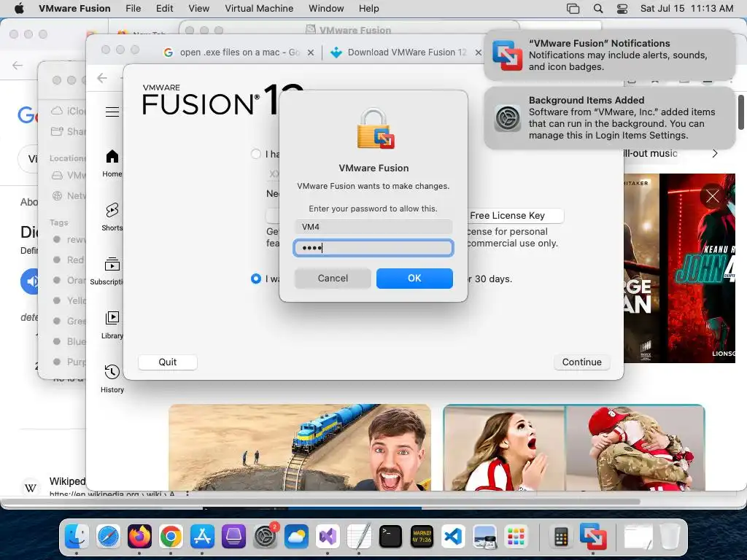
Task: Click the Quit button in the Fusion installer
Action: click(x=167, y=362)
